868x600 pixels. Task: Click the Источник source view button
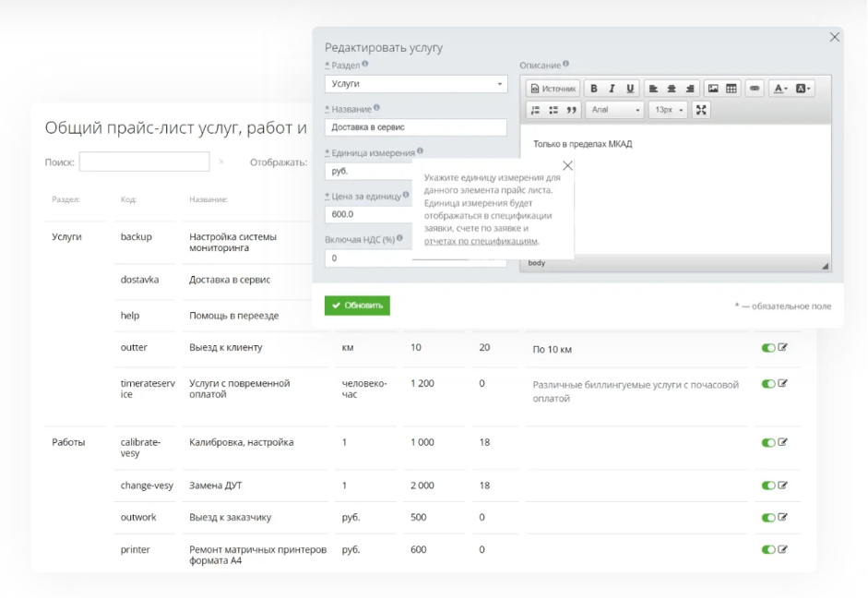(553, 89)
